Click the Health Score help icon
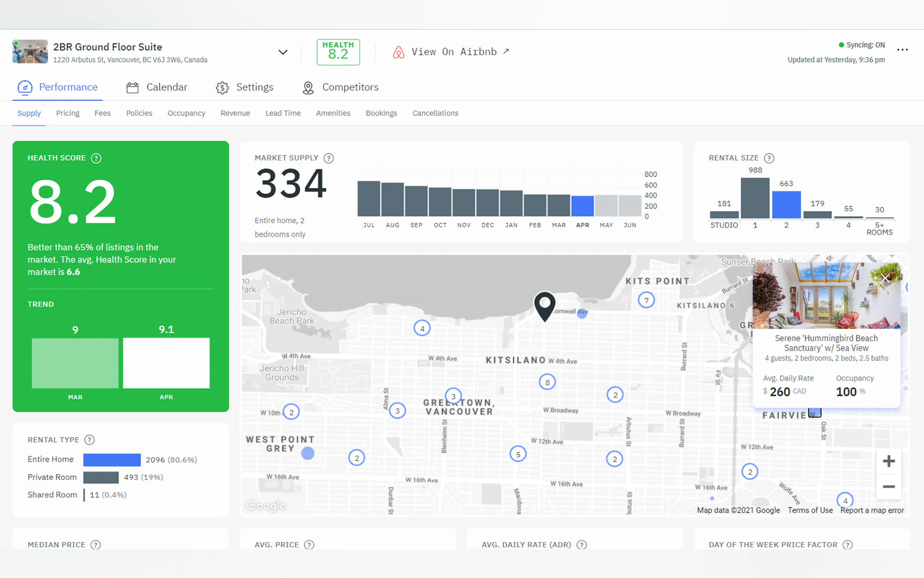This screenshot has height=578, width=924. tap(96, 158)
